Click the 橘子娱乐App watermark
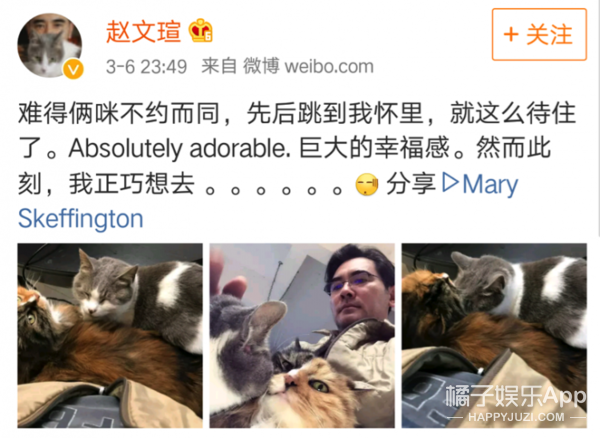 click(515, 396)
